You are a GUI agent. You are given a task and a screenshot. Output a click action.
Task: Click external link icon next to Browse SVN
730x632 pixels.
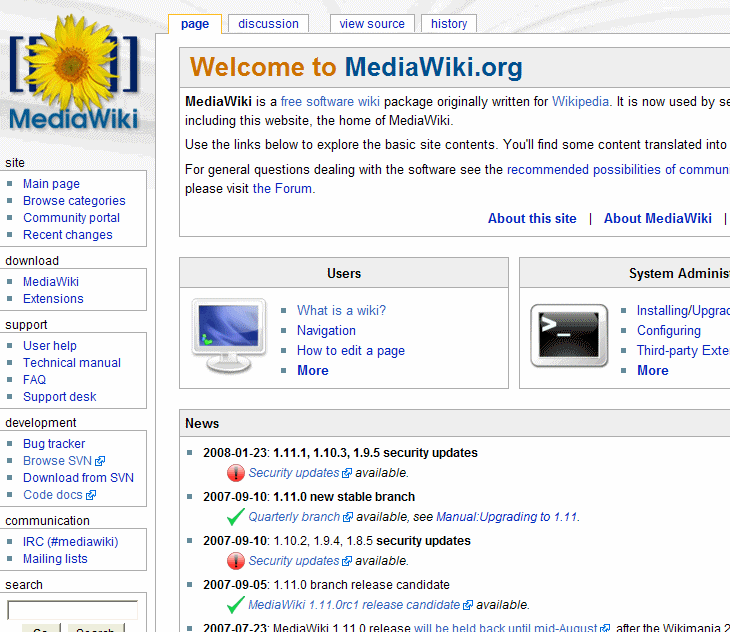click(100, 461)
